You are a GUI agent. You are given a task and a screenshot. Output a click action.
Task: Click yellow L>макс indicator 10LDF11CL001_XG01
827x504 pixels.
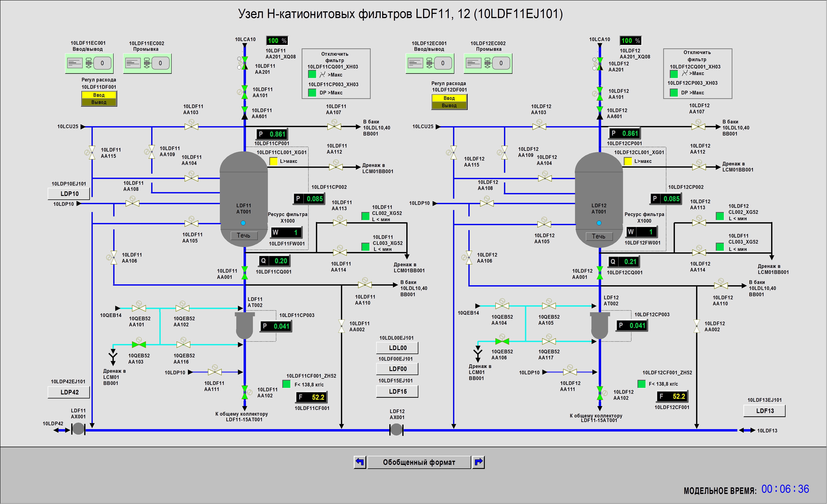pyautogui.click(x=273, y=161)
